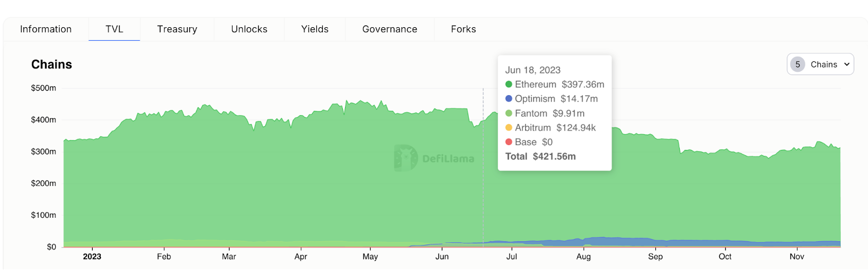Open the Governance tab
Screen dimensions: 868x270
[x=390, y=29]
